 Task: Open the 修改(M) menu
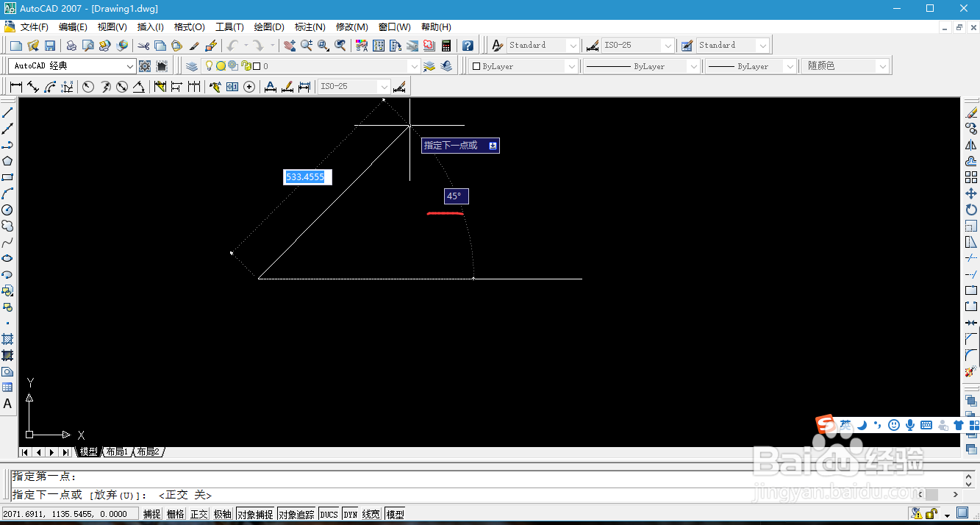(351, 27)
